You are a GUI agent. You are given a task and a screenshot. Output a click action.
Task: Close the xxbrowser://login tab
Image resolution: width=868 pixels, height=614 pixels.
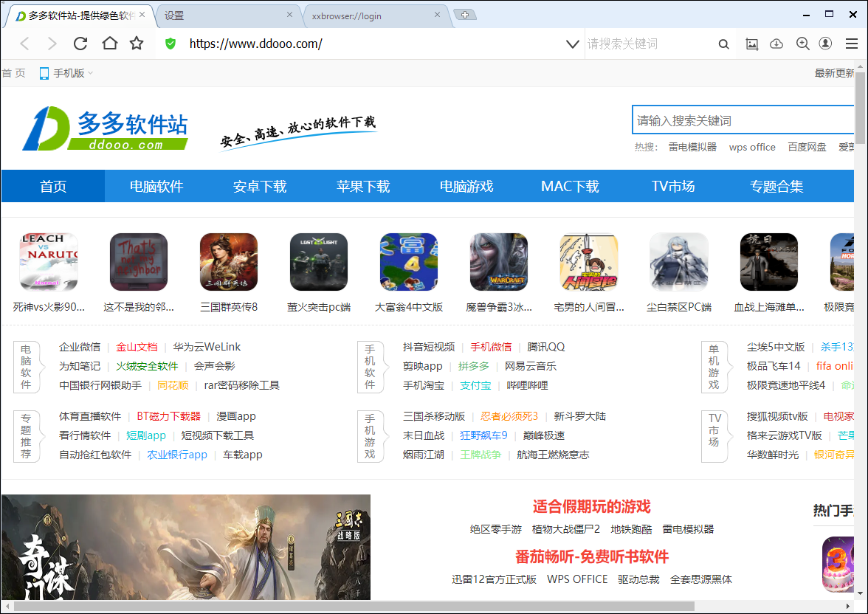437,15
